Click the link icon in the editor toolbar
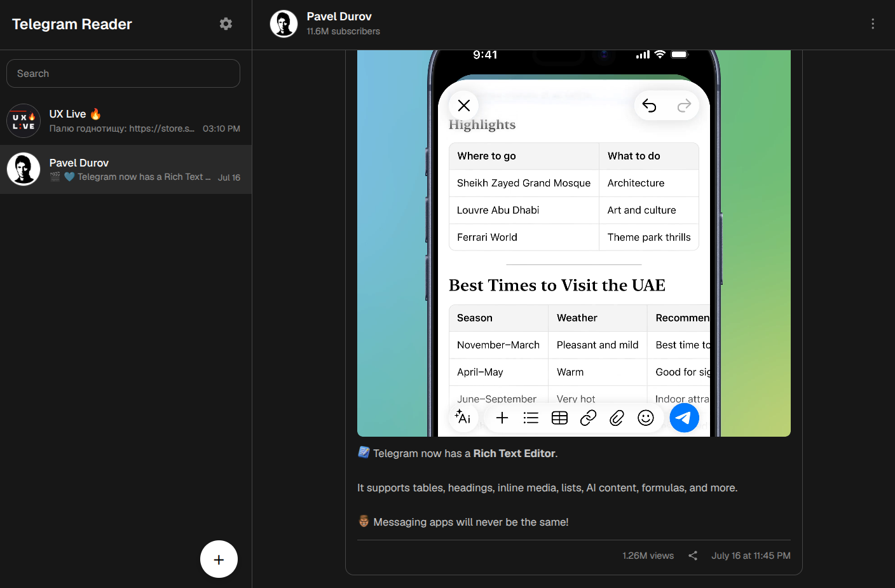This screenshot has width=895, height=588. [588, 418]
